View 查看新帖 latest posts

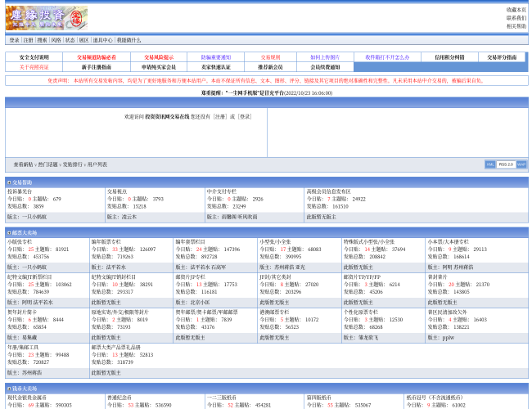point(23,164)
